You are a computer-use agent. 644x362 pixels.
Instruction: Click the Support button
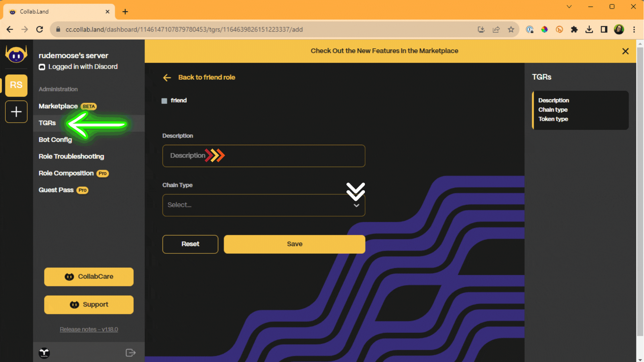click(x=89, y=305)
